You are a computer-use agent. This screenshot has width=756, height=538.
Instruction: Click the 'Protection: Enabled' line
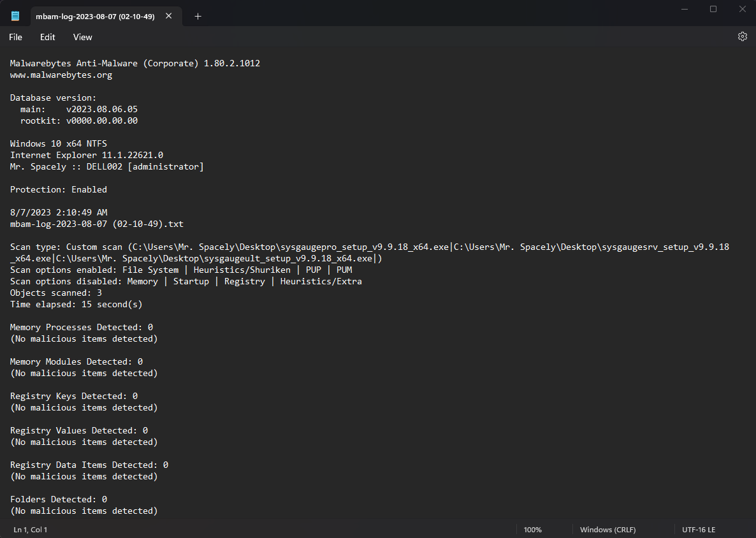tap(59, 189)
